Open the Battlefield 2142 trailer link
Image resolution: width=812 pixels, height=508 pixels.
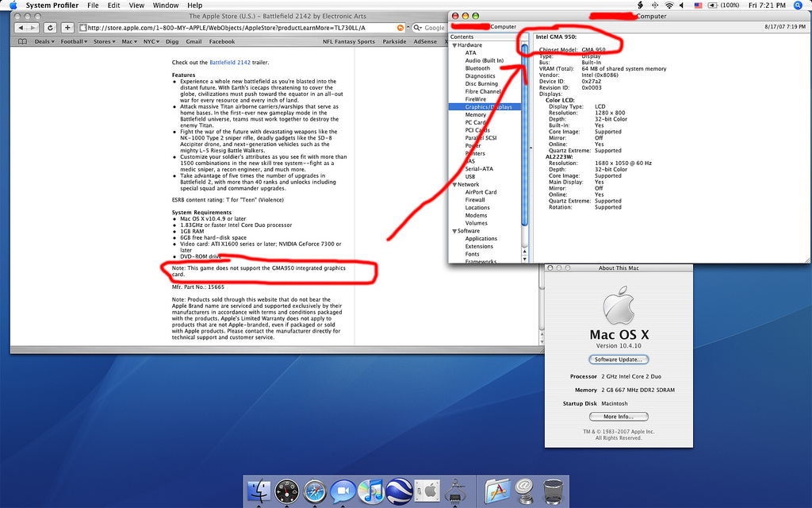pos(230,62)
